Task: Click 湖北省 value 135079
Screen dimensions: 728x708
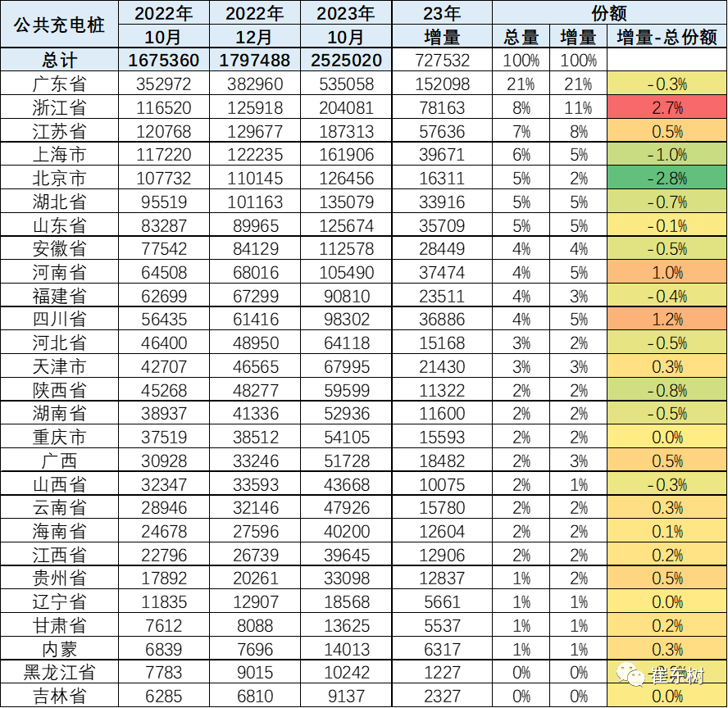Action: point(346,202)
